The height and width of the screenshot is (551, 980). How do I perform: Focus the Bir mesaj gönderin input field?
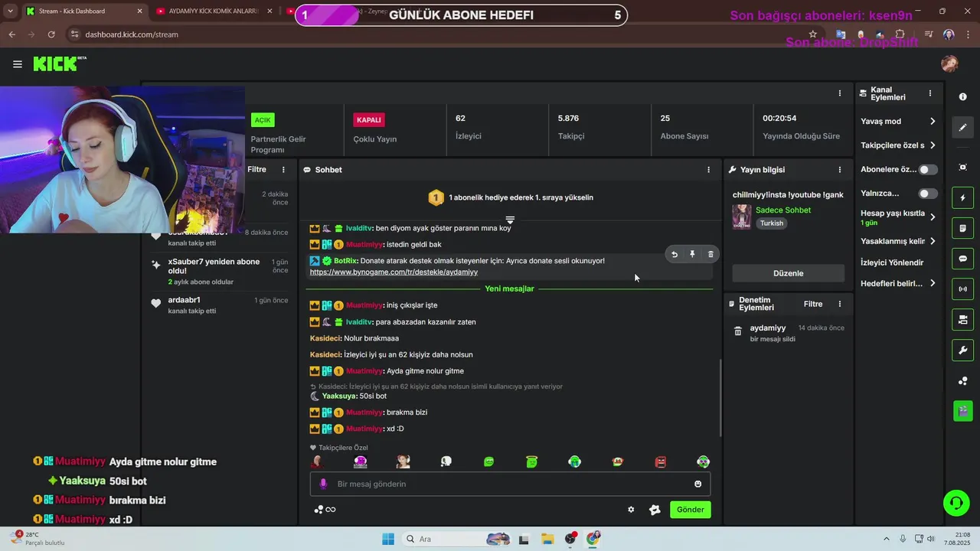[x=510, y=484]
